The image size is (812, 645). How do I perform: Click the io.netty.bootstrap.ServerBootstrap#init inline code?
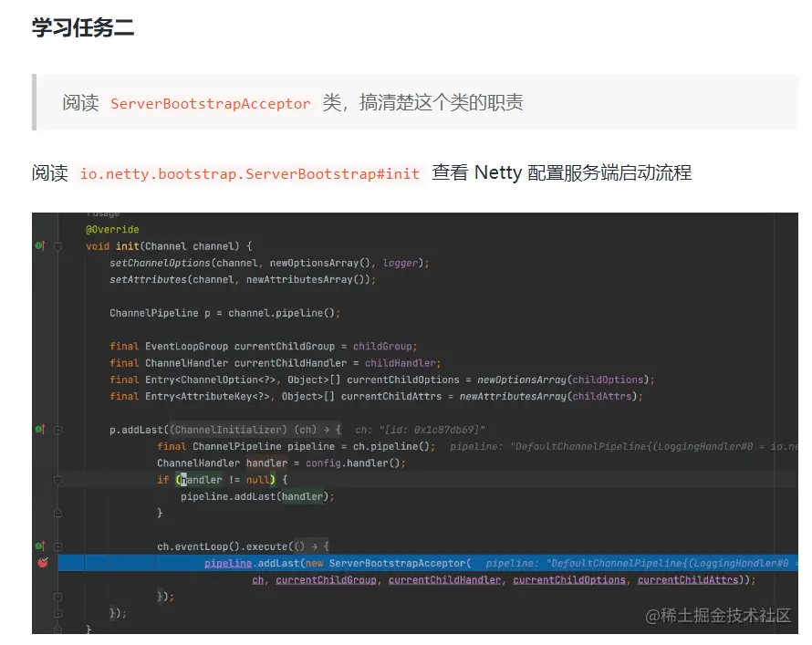click(x=250, y=173)
